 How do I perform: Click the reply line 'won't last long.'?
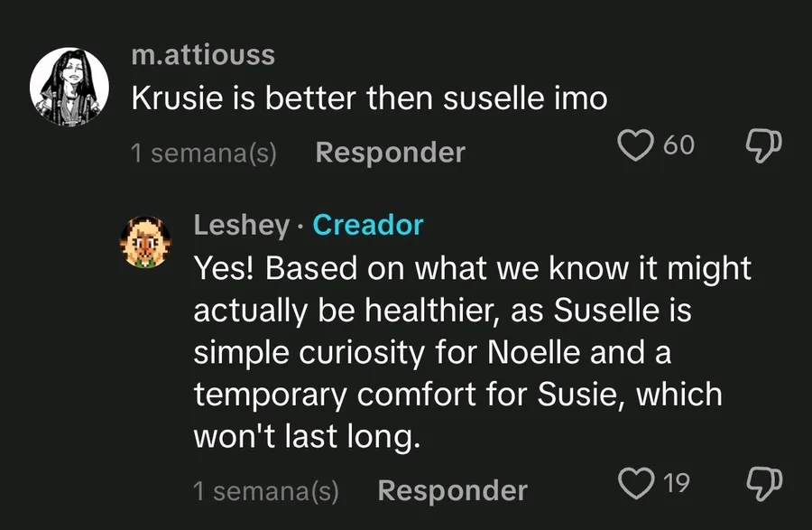[x=307, y=436]
